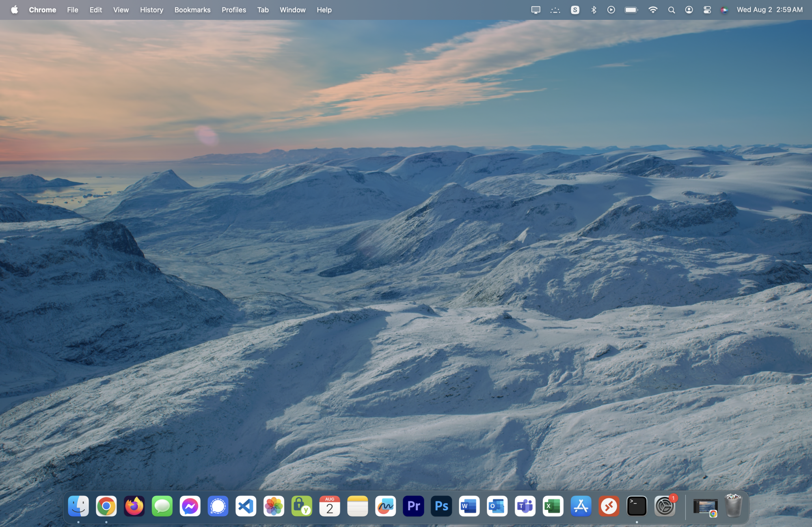Open Finder from the Dock
The height and width of the screenshot is (527, 812).
(78, 506)
